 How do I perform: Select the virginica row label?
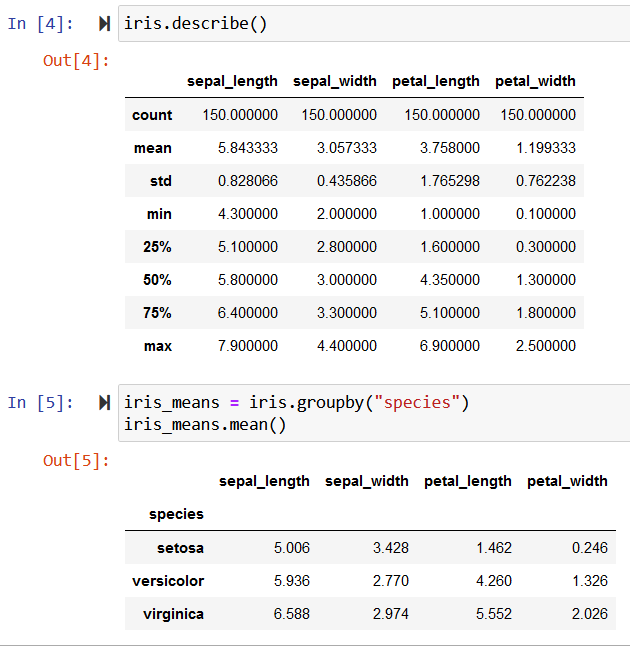[173, 614]
